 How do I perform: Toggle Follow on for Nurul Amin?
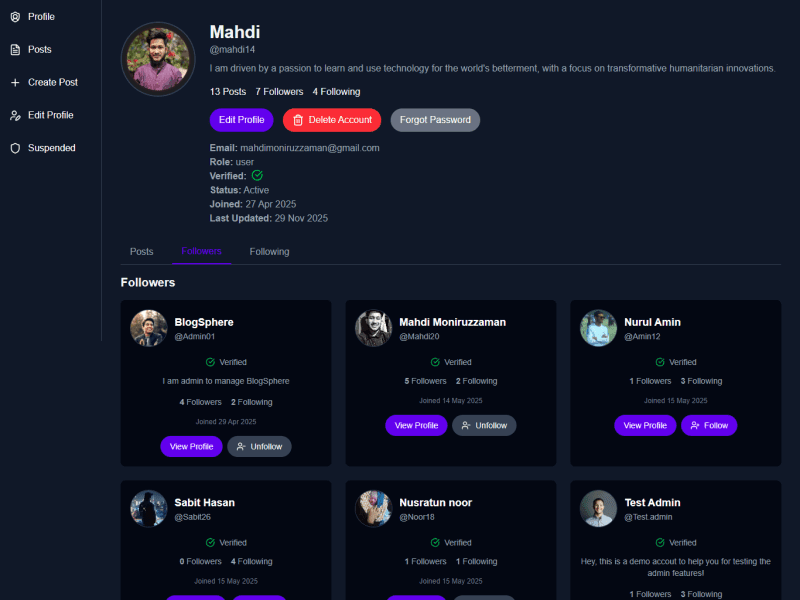tap(709, 425)
